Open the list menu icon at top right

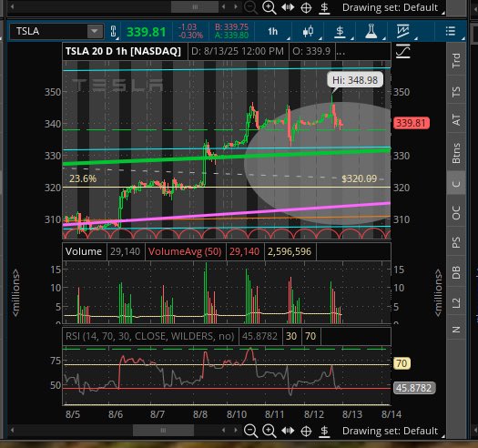(451, 31)
